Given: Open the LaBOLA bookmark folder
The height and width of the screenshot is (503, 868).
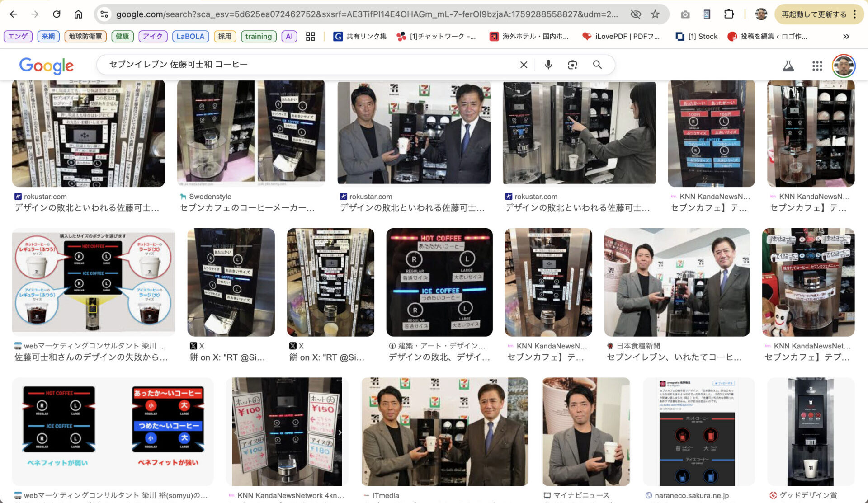Looking at the screenshot, I should pyautogui.click(x=190, y=36).
